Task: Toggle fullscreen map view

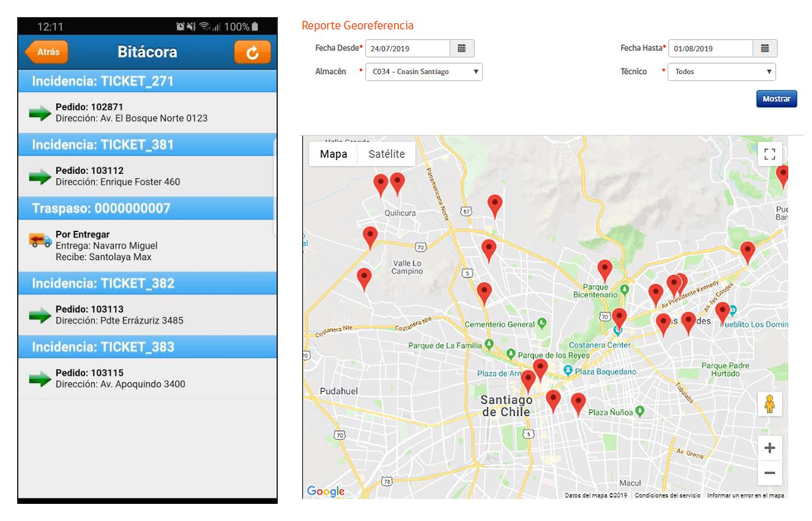Action: 770,154
